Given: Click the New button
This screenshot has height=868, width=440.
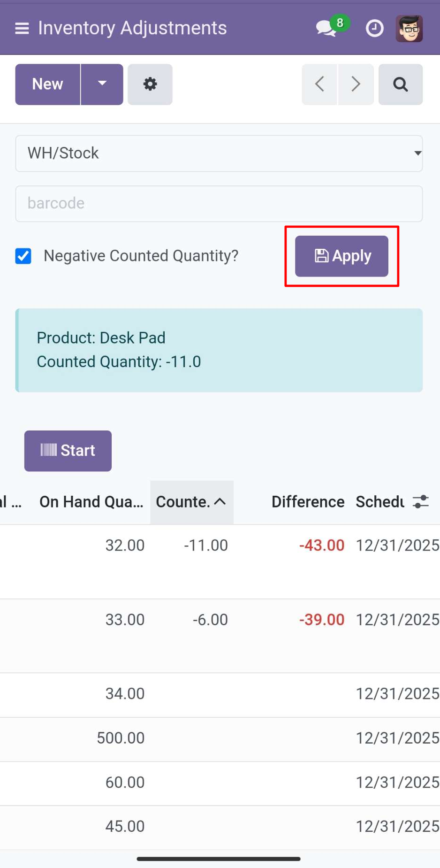Looking at the screenshot, I should [x=47, y=84].
